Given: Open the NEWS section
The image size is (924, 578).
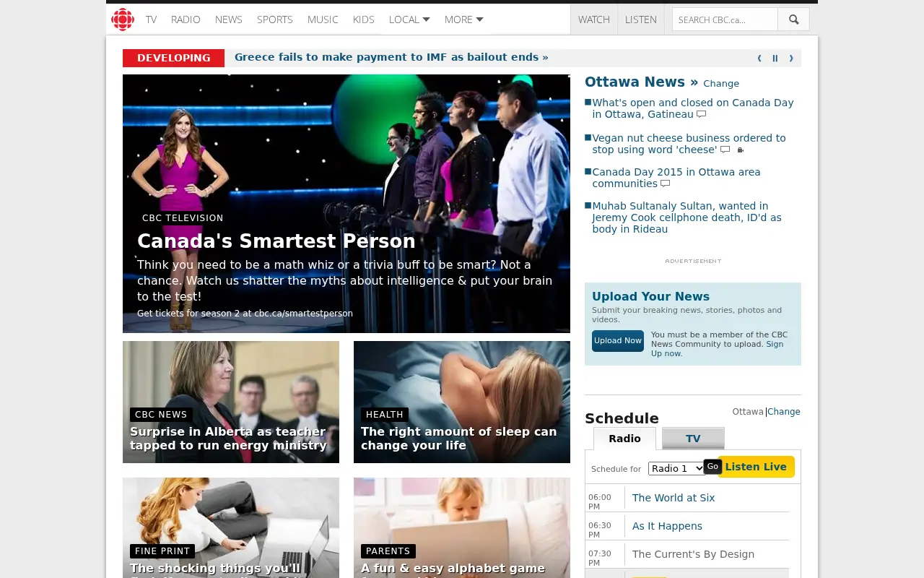Looking at the screenshot, I should [x=229, y=20].
